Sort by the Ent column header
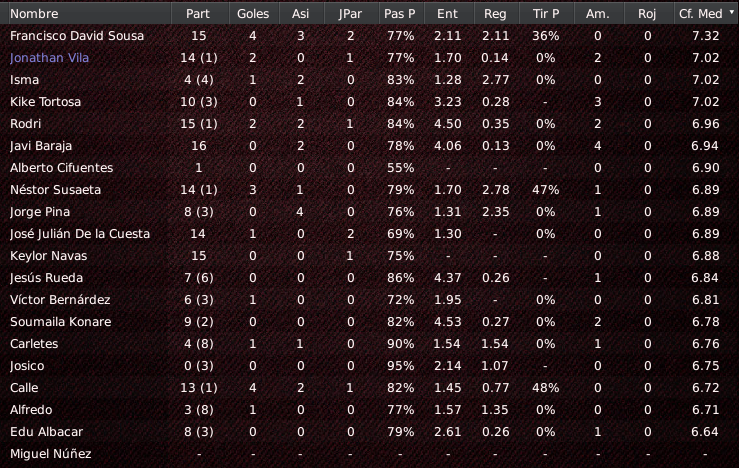 [x=449, y=14]
